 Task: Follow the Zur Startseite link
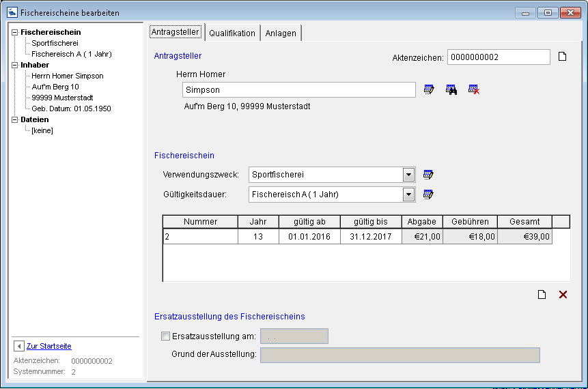(49, 346)
